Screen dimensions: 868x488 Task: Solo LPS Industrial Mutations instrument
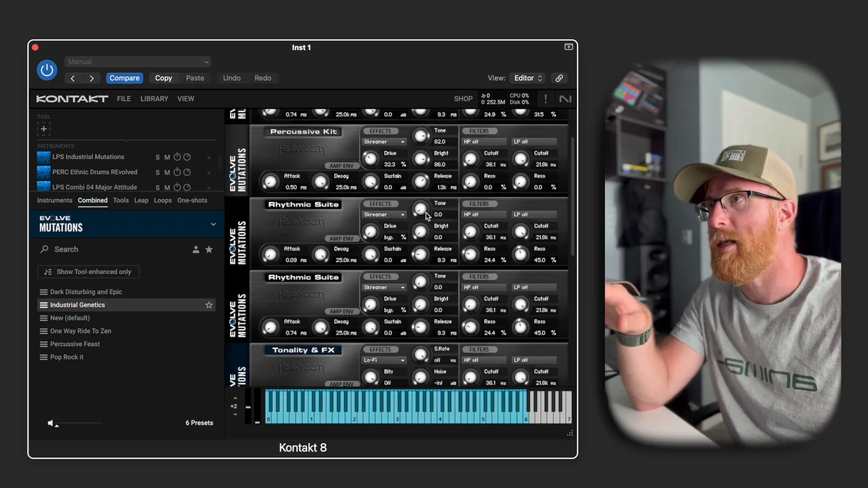(158, 157)
